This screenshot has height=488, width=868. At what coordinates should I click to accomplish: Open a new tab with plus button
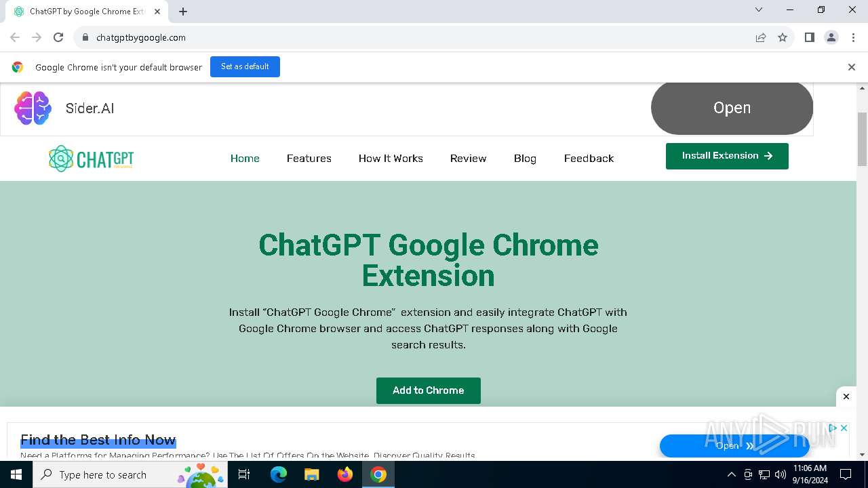(x=183, y=12)
